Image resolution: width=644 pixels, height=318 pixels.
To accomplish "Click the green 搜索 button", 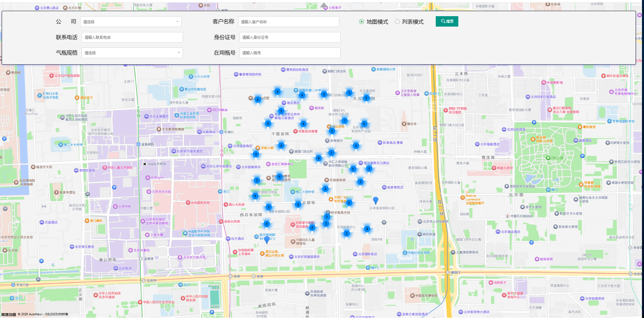I will click(x=447, y=21).
